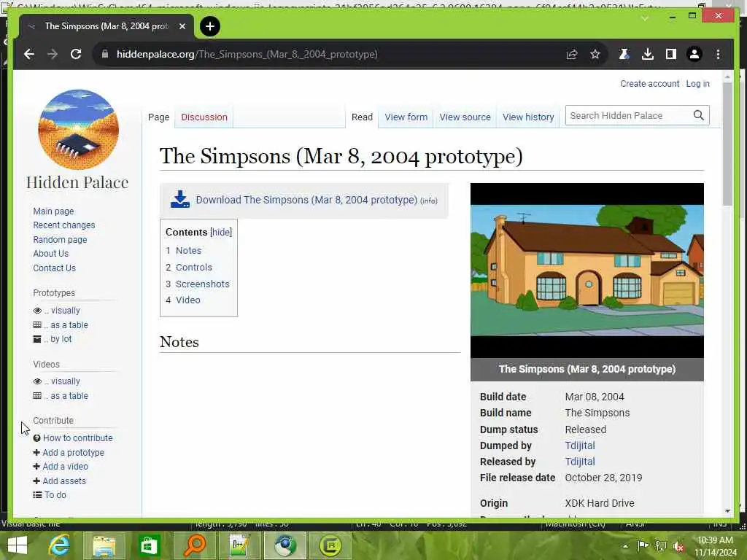
Task: Click the Hidden Palace logo image
Action: (79, 129)
